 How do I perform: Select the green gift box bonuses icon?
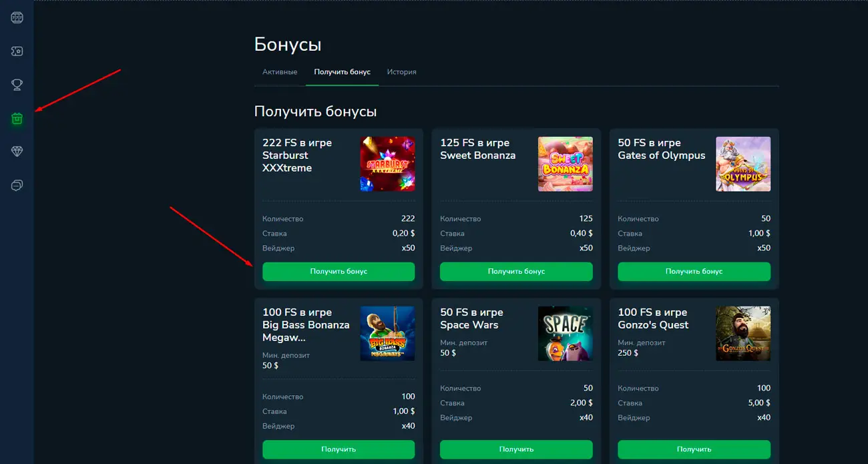[x=17, y=118]
